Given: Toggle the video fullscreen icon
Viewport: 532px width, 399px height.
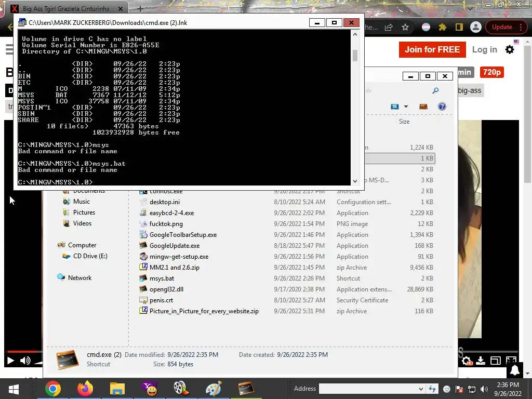Looking at the screenshot, I should 511,361.
